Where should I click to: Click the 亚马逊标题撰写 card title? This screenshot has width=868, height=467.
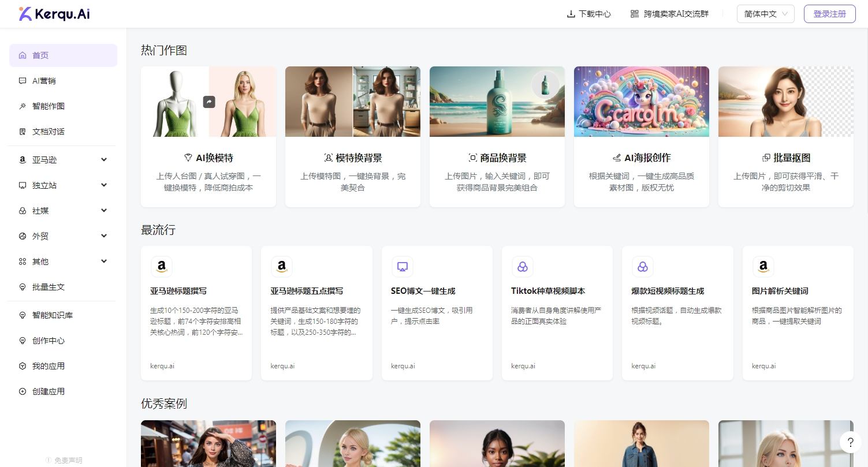click(178, 291)
